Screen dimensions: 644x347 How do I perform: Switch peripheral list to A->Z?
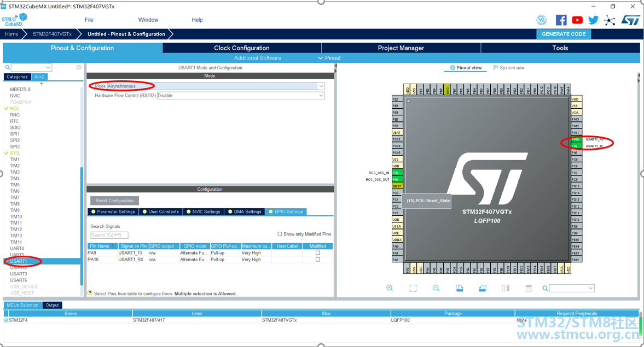[x=39, y=77]
